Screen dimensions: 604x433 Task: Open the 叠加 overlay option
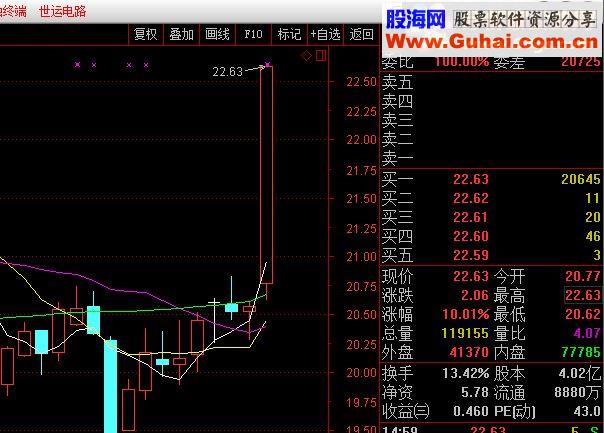[181, 35]
